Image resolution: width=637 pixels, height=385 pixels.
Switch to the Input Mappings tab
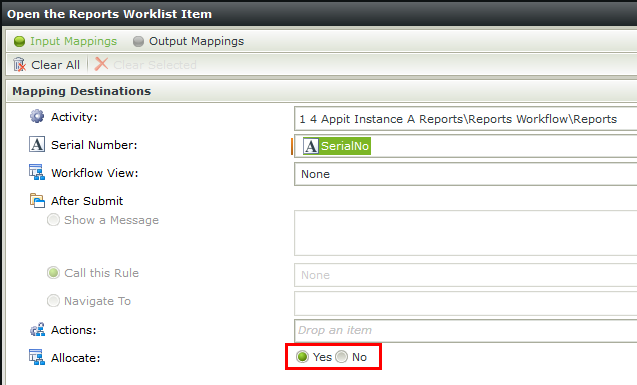tap(65, 41)
